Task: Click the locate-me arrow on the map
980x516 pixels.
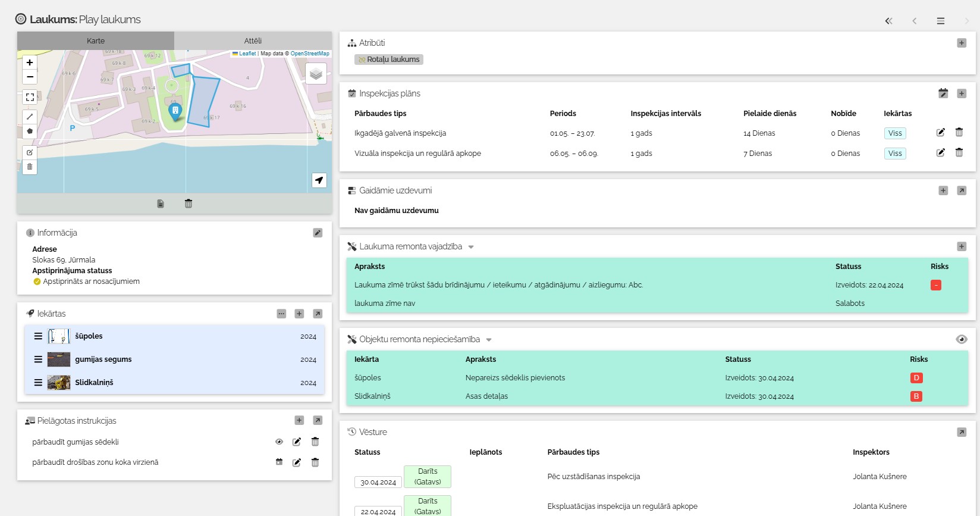Action: pos(319,180)
